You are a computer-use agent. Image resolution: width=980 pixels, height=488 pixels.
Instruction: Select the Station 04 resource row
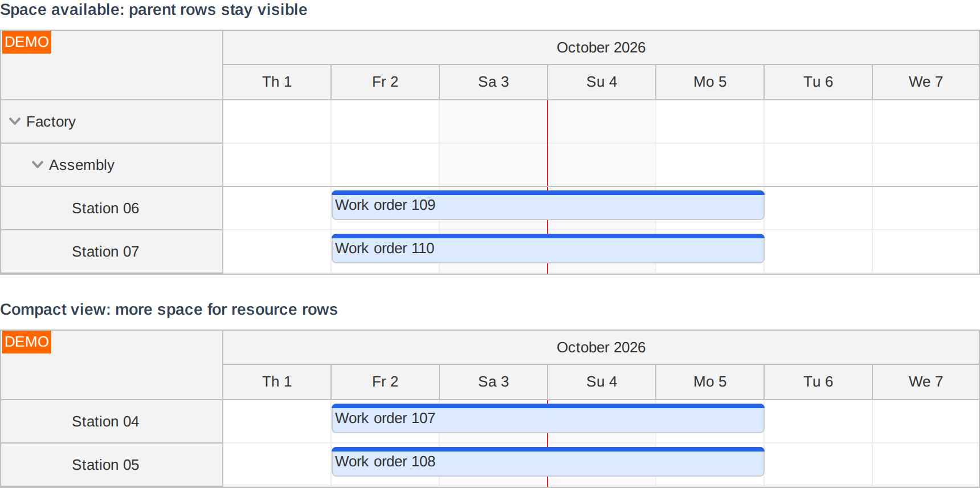pyautogui.click(x=112, y=421)
